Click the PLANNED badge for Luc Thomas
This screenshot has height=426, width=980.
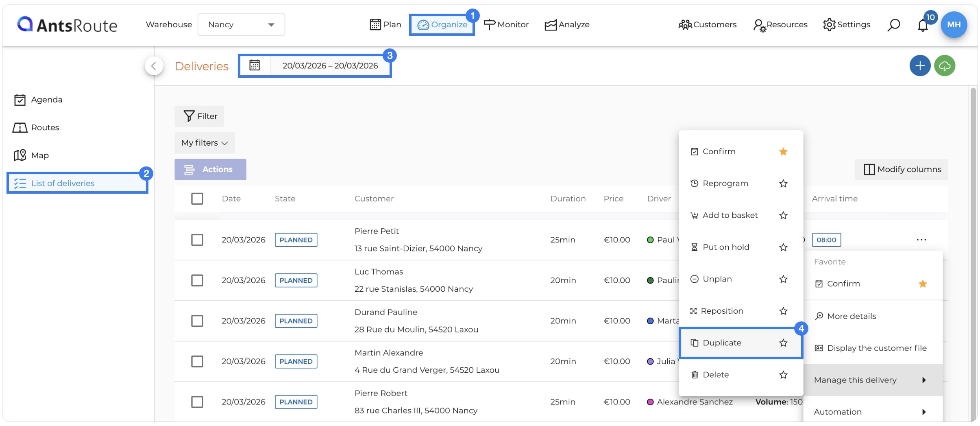(296, 280)
